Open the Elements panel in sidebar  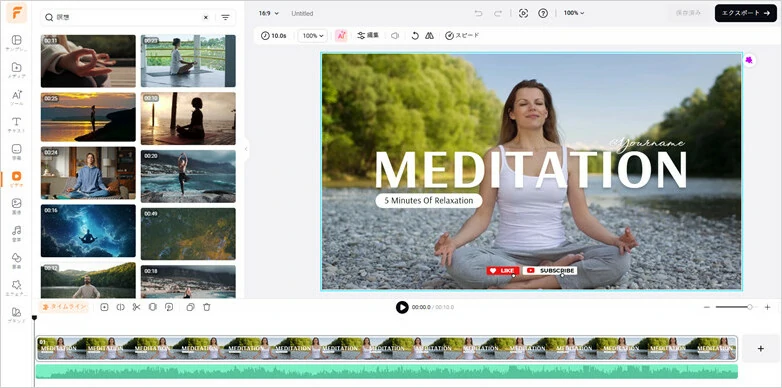tap(16, 260)
